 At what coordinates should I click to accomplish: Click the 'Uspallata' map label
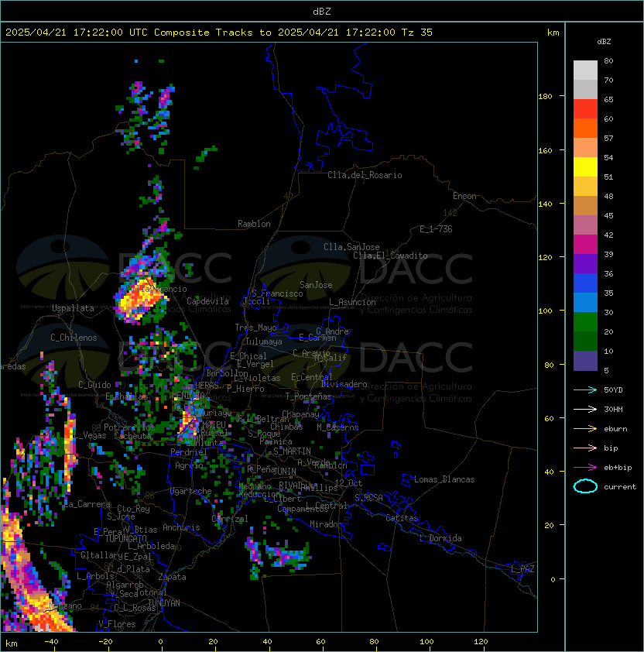[x=73, y=308]
